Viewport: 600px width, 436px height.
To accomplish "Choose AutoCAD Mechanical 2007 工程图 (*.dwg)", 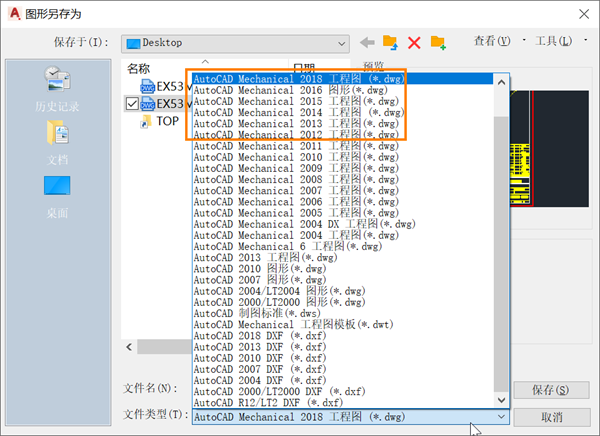I will click(343, 190).
